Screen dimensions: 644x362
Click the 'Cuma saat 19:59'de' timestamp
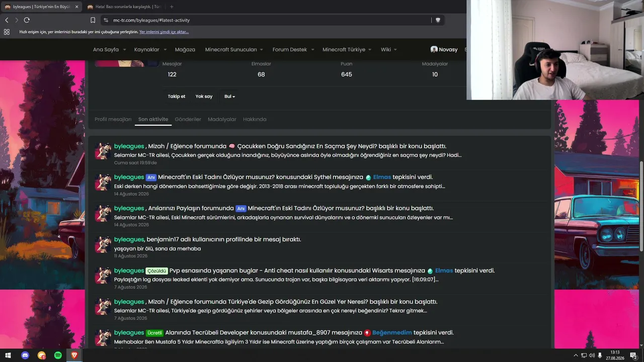click(135, 163)
